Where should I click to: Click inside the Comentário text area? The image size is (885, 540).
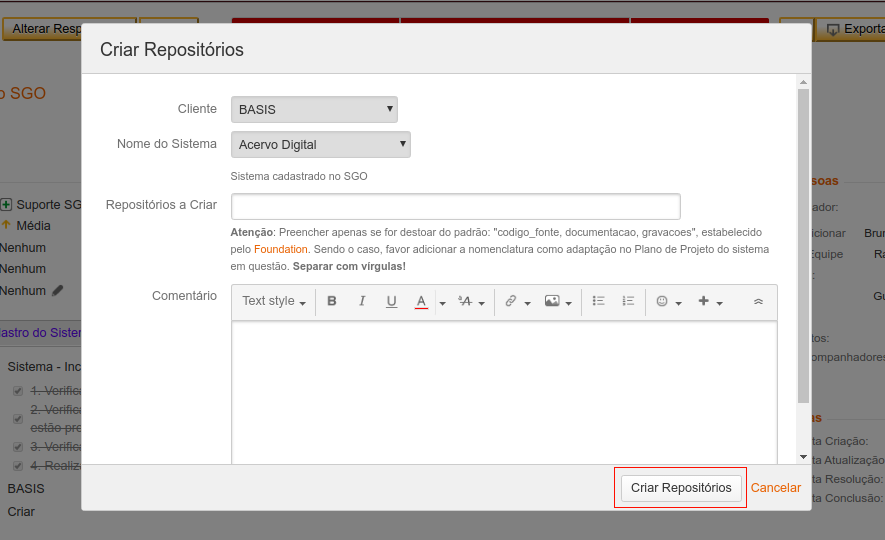[x=504, y=390]
